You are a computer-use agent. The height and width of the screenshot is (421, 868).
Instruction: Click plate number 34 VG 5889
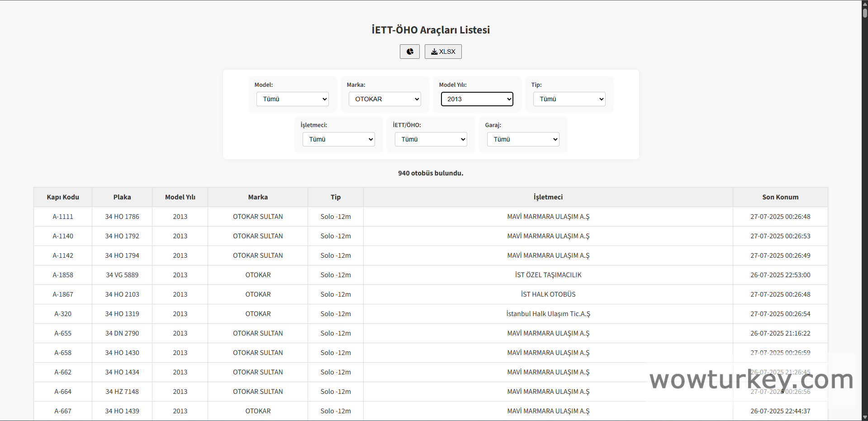(x=122, y=275)
